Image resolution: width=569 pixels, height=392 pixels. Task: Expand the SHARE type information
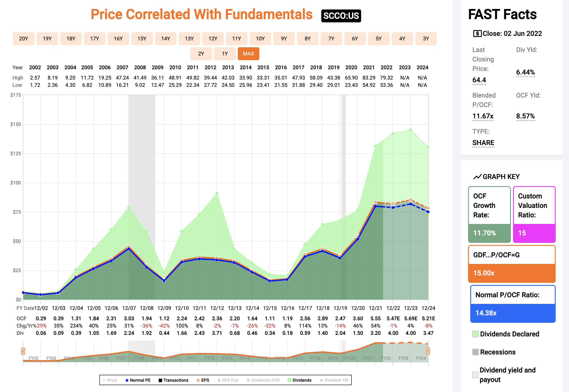(x=483, y=143)
